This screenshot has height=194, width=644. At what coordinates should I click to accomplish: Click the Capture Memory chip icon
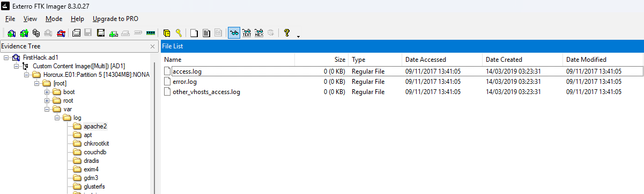click(151, 33)
